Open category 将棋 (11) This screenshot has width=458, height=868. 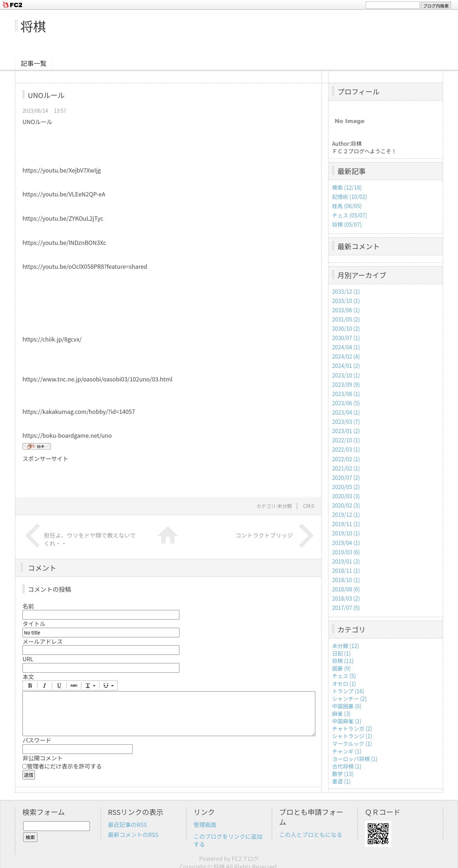(x=343, y=661)
